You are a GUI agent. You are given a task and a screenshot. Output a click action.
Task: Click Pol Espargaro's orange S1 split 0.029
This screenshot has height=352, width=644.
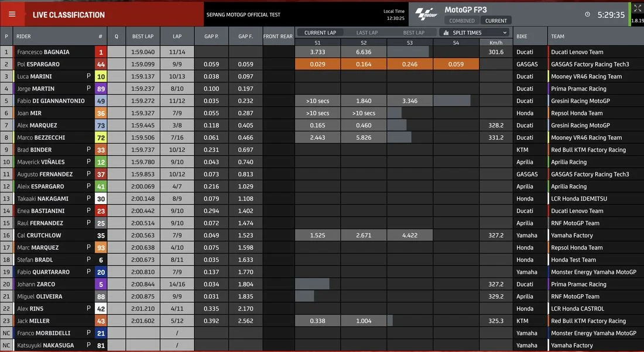317,64
